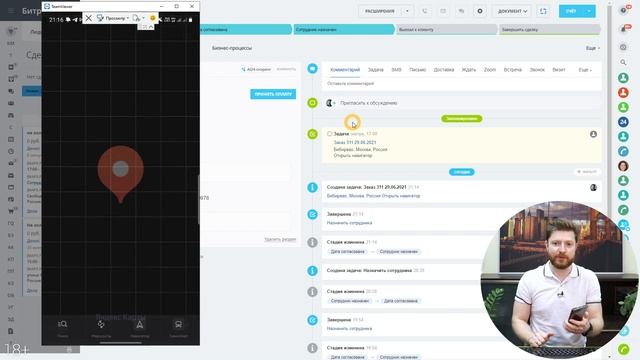Image resolution: width=640 pixels, height=360 pixels.
Task: Tap the Navigator arrow icon in phone bottom bar
Action: tap(140, 324)
